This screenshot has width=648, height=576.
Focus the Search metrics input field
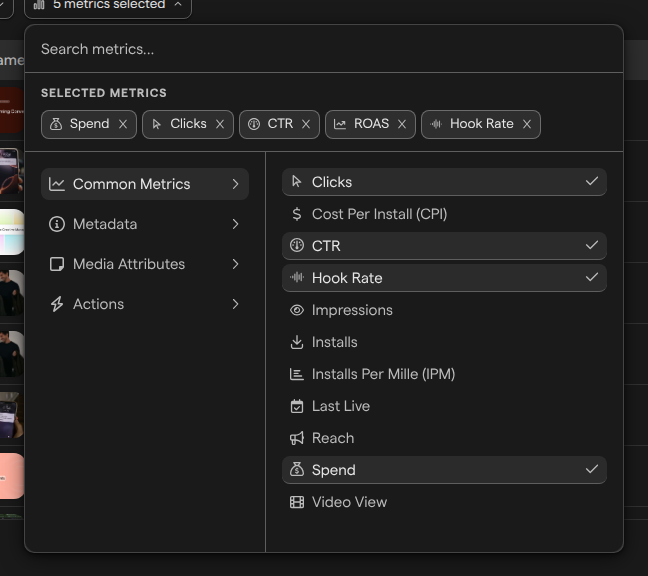tap(324, 49)
